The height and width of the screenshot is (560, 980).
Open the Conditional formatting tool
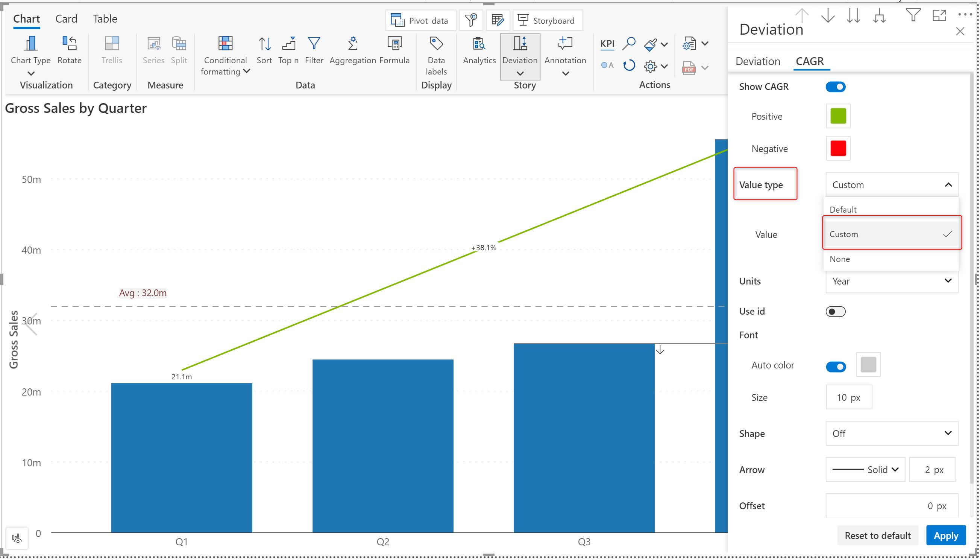tap(225, 54)
